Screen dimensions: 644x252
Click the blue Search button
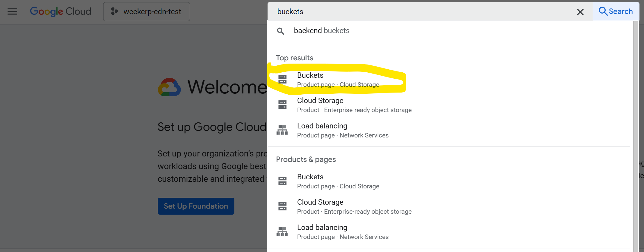point(616,11)
